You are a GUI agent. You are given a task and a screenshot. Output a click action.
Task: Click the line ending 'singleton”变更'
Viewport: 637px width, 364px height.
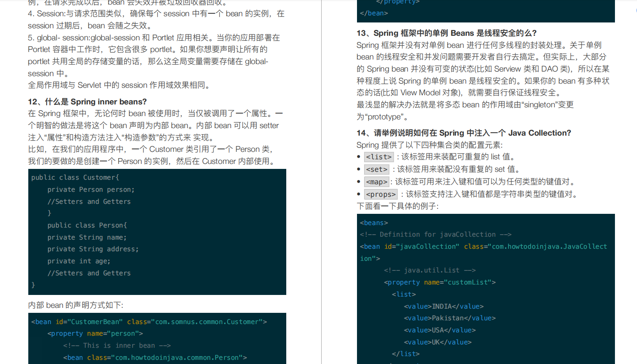point(465,104)
